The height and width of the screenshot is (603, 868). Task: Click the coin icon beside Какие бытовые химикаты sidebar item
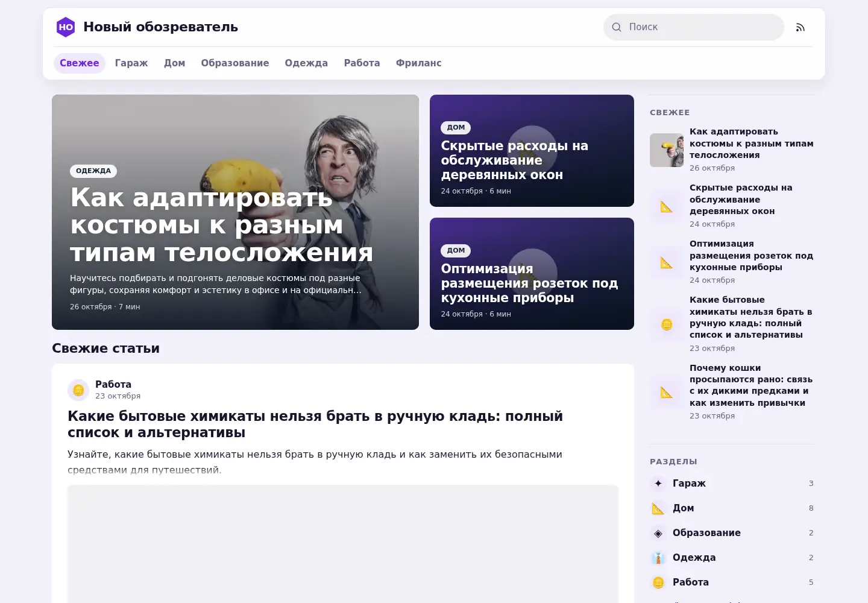click(667, 324)
